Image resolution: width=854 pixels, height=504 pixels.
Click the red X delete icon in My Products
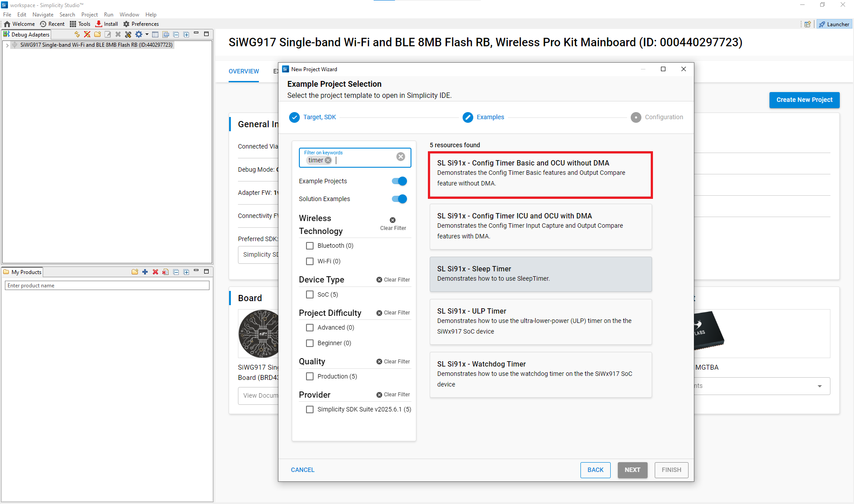point(155,272)
